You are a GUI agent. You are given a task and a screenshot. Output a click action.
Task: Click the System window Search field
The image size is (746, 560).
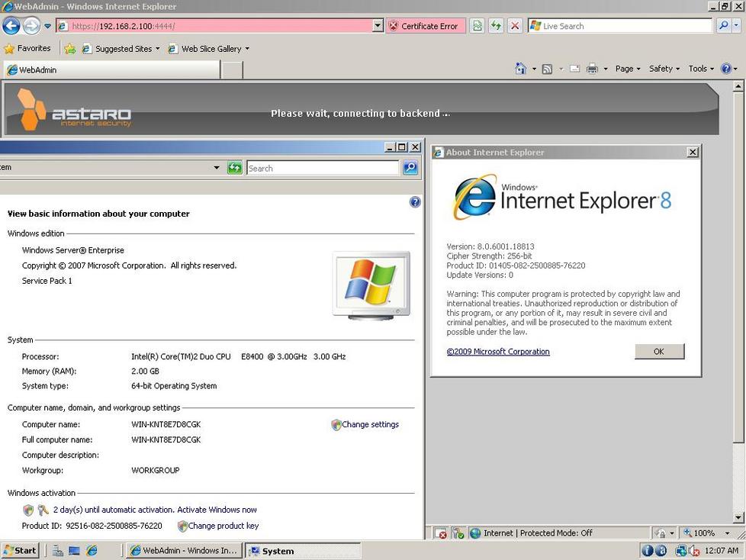[323, 168]
